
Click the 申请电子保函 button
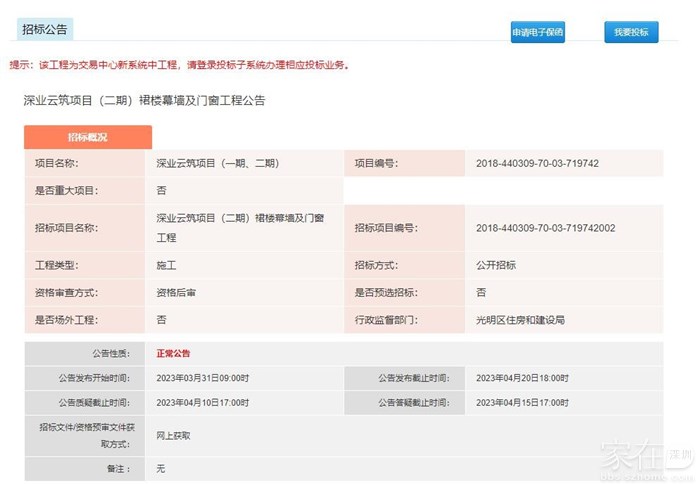pyautogui.click(x=537, y=32)
